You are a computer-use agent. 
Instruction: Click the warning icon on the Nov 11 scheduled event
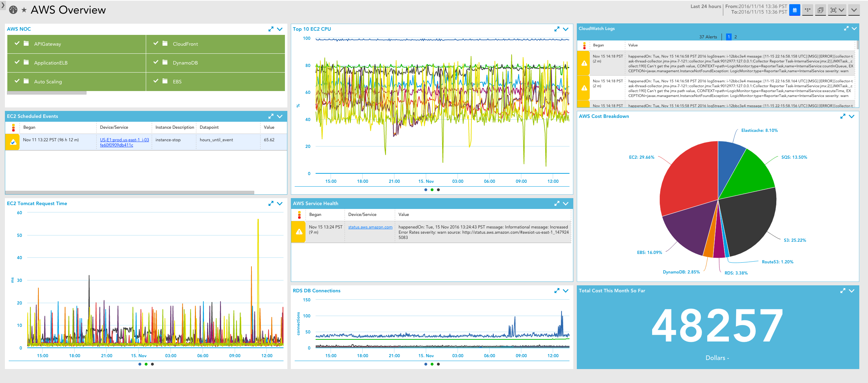(13, 142)
